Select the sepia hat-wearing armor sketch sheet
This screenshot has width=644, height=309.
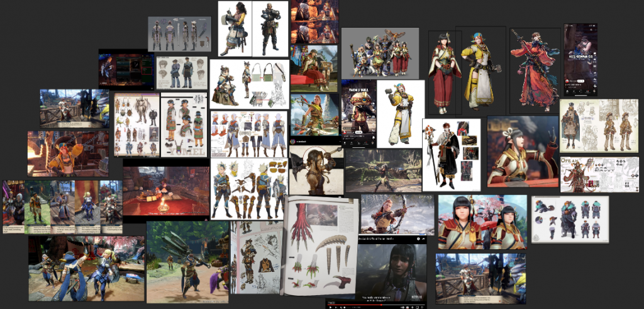[599, 126]
